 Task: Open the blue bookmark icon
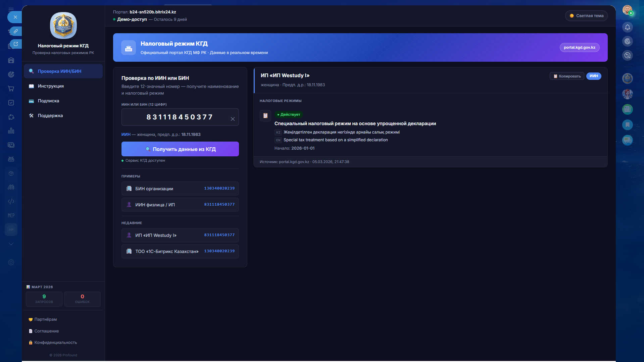628,125
